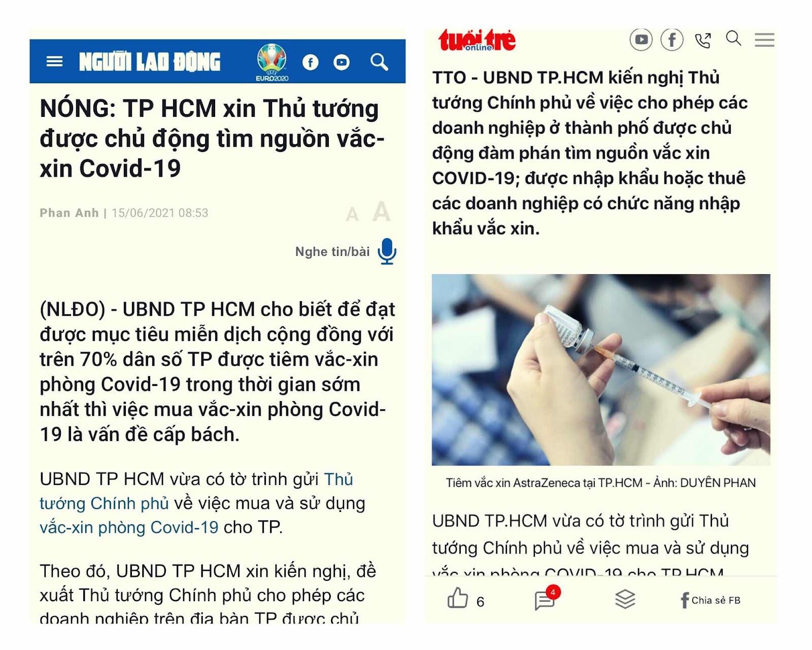Follow the 'Thủ tướng Chính phủ' link

point(196,491)
